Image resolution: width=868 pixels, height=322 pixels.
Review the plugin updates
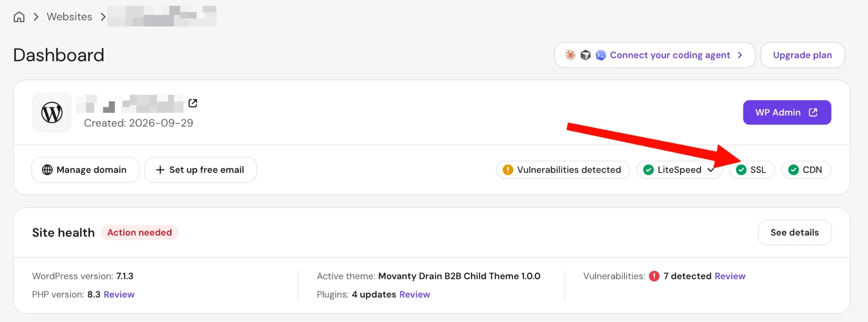click(414, 295)
